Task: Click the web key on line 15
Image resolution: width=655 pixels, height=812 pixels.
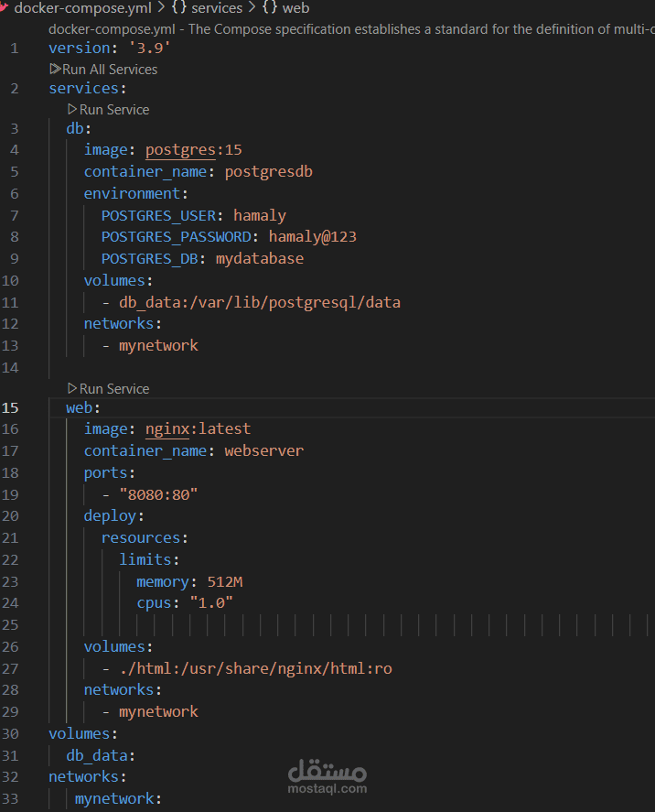Action: click(80, 407)
